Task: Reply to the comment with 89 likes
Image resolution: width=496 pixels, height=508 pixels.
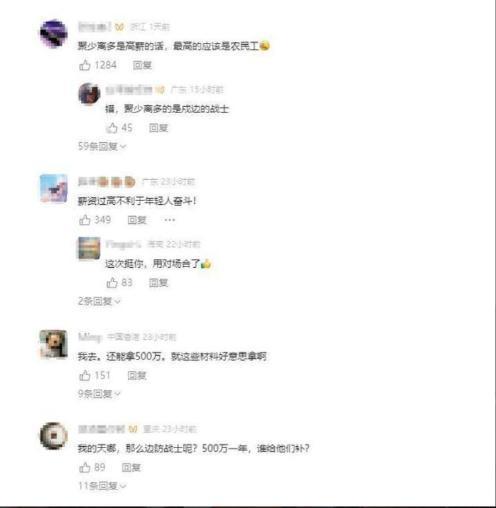Action: point(131,468)
